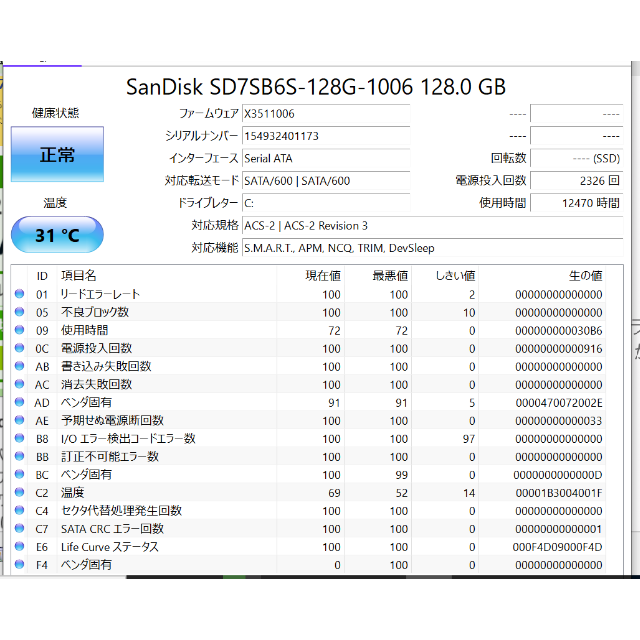Click raw value 000000000916
The image size is (640, 640).
pyautogui.click(x=559, y=349)
